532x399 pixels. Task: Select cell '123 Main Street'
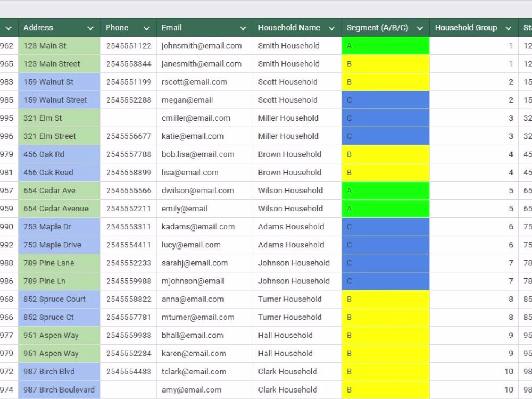tap(60, 64)
